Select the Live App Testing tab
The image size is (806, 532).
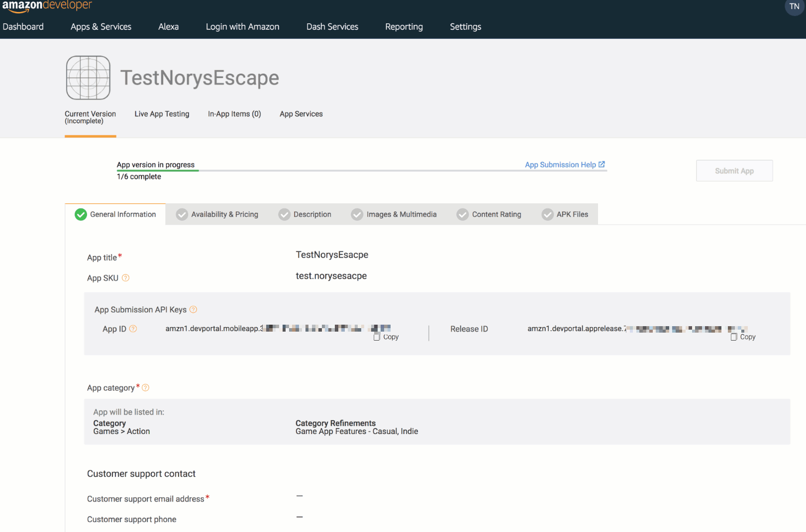(x=162, y=114)
